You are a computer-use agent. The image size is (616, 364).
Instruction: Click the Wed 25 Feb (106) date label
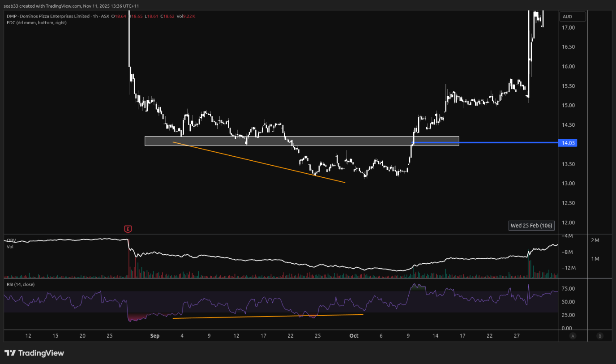point(531,226)
